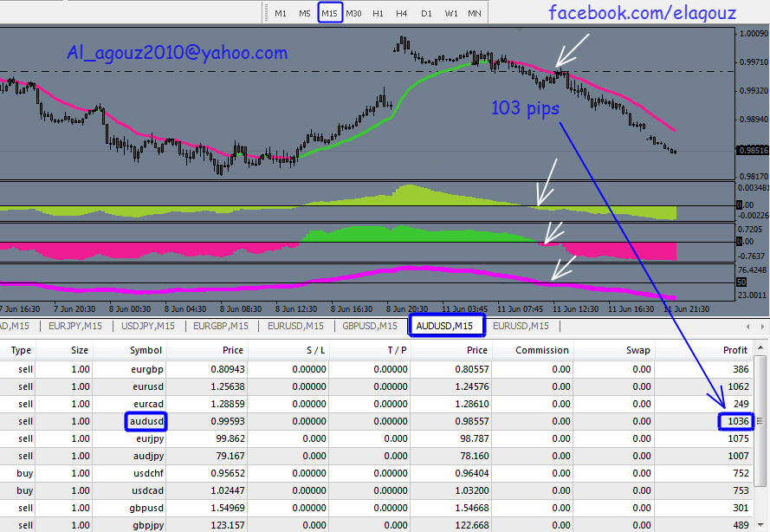770x532 pixels.
Task: Switch chart to H4 timeframe
Action: (401, 13)
